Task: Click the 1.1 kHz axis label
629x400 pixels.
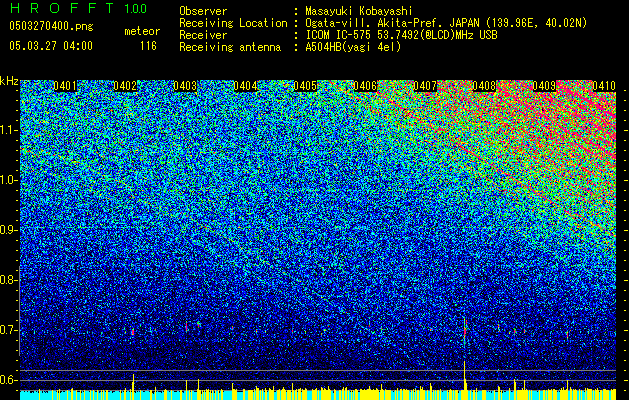Action: point(8,130)
